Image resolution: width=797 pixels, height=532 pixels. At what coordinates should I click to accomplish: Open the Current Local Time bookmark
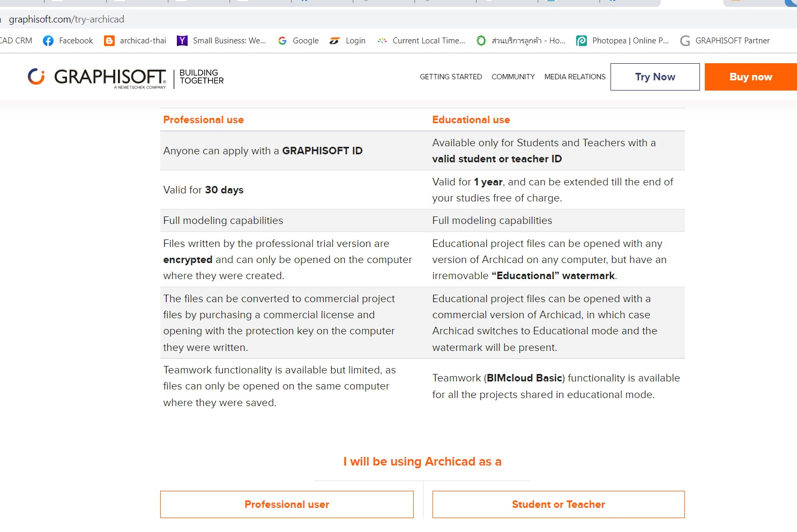pyautogui.click(x=421, y=41)
